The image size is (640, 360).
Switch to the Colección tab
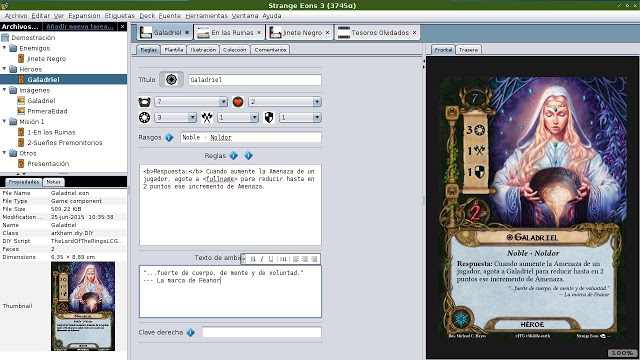point(235,50)
